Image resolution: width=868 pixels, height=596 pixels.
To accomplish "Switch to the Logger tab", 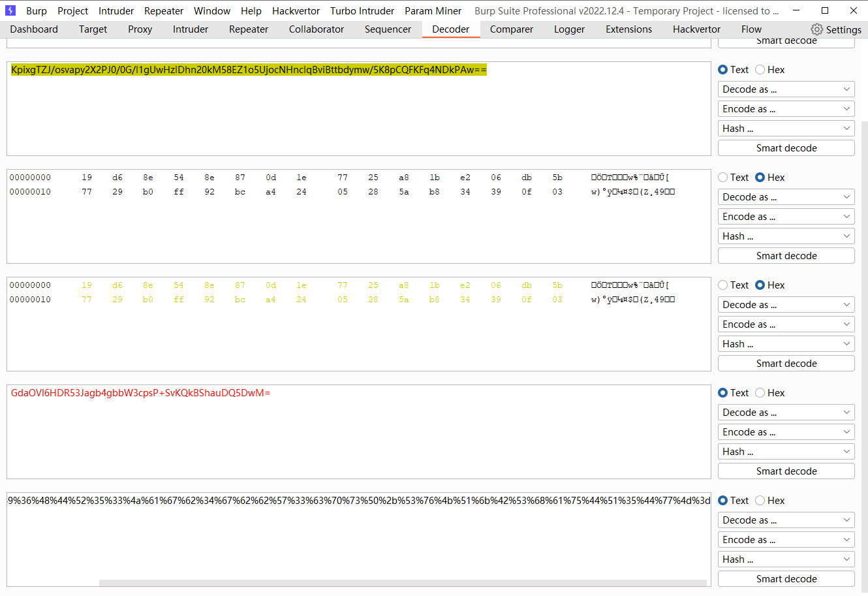I will click(x=569, y=29).
